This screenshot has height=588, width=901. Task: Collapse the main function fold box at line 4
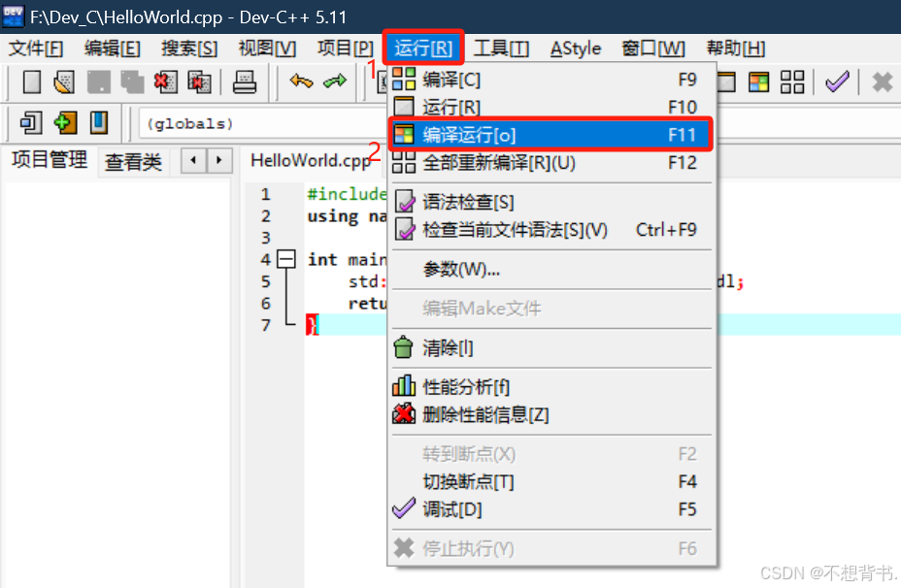pyautogui.click(x=285, y=259)
